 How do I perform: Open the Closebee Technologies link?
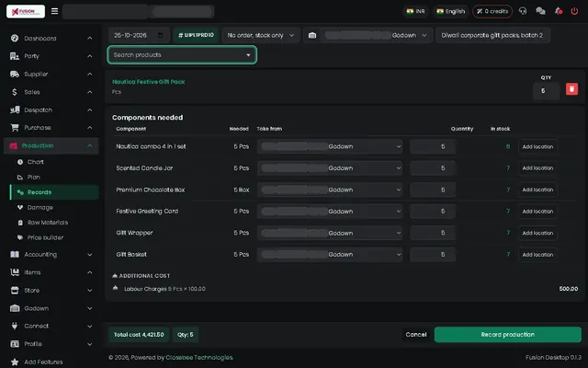199,358
